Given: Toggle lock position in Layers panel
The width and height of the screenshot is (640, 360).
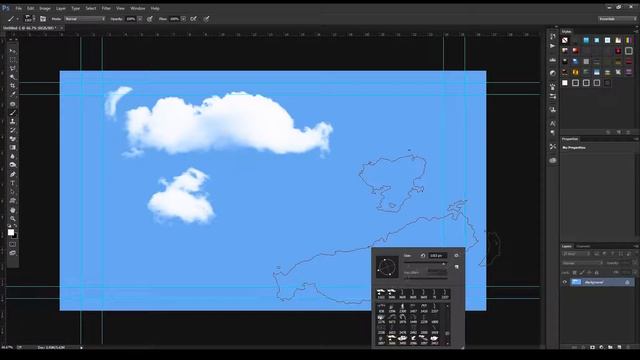Looking at the screenshot, I should pyautogui.click(x=589, y=272).
